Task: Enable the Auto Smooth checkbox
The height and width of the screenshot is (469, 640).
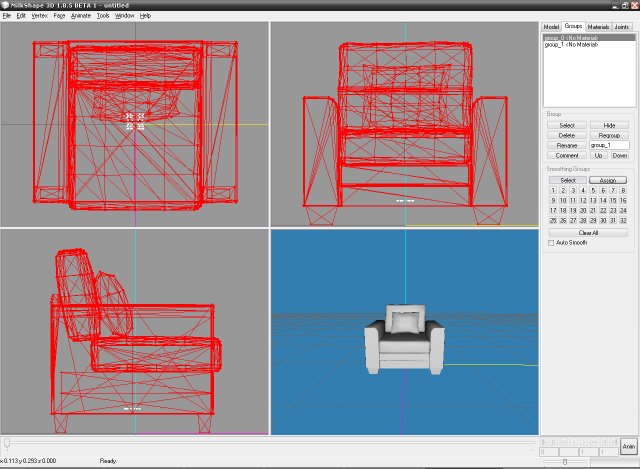Action: tap(551, 242)
